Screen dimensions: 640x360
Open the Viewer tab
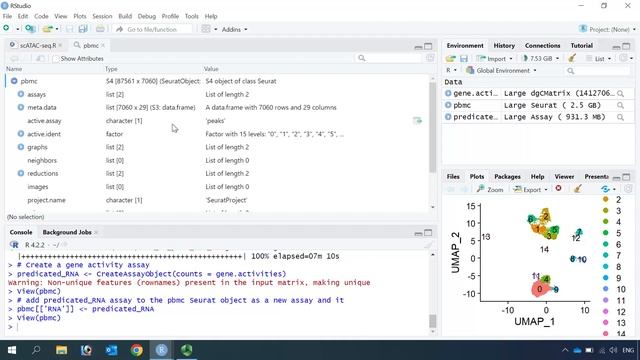click(x=564, y=177)
